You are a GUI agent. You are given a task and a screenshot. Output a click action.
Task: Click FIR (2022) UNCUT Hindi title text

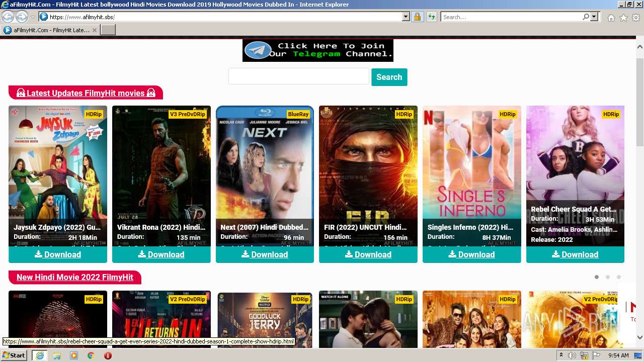click(x=365, y=227)
